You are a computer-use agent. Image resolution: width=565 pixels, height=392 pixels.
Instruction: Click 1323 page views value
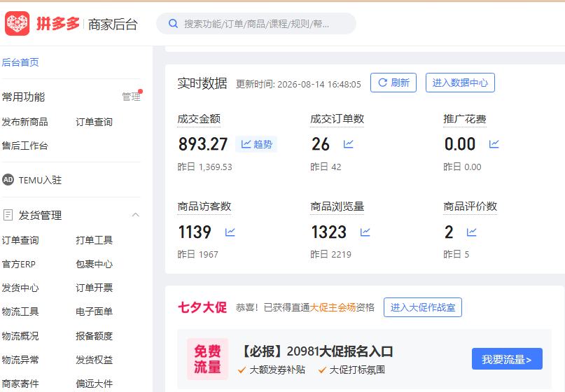point(329,232)
